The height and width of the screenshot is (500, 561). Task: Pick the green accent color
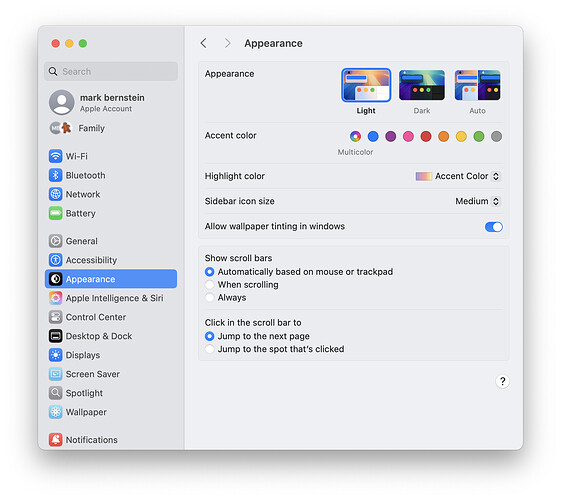(x=479, y=136)
